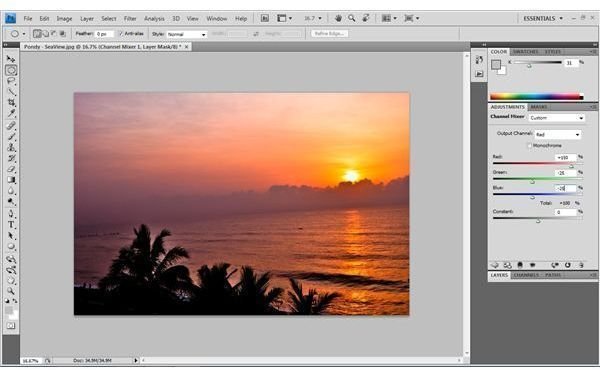The height and width of the screenshot is (370, 600).
Task: Click the Feather input field
Action: [x=104, y=34]
